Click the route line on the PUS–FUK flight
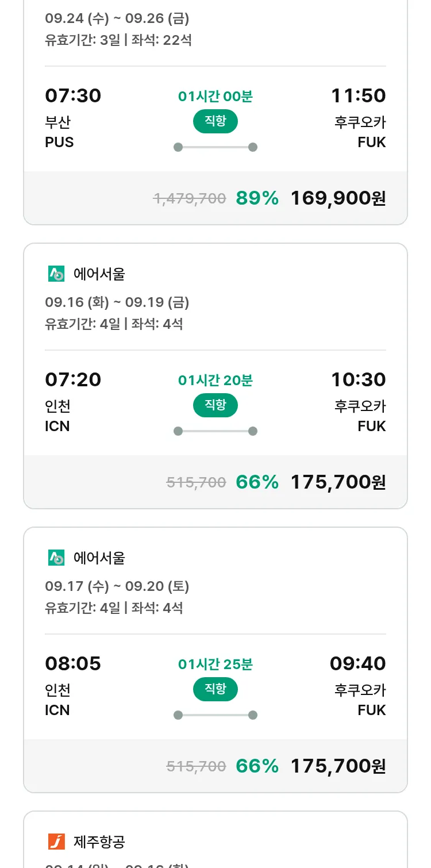This screenshot has height=868, width=431. coord(215,147)
